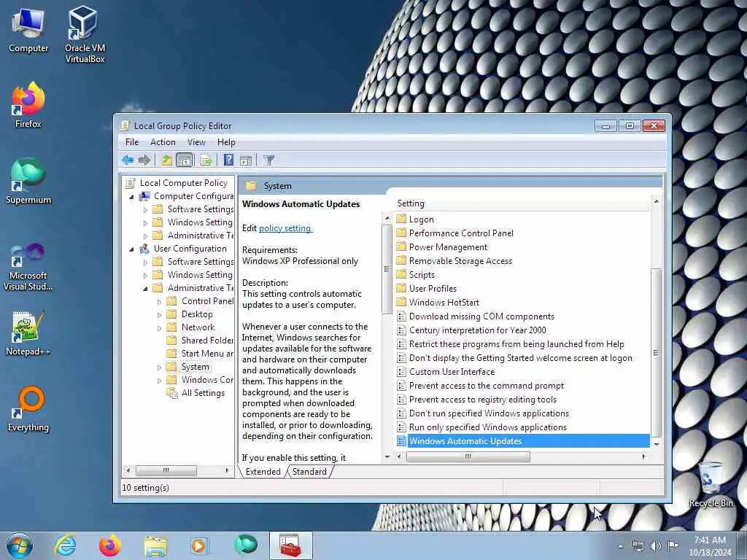747x560 pixels.
Task: Collapse User Configuration Administrative Templates node
Action: click(x=146, y=288)
